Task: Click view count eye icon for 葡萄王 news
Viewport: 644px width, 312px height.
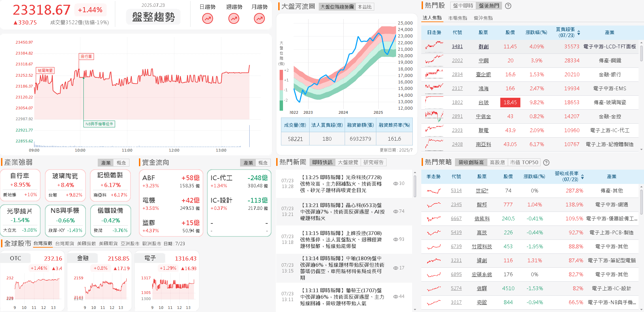Action: 395,297
